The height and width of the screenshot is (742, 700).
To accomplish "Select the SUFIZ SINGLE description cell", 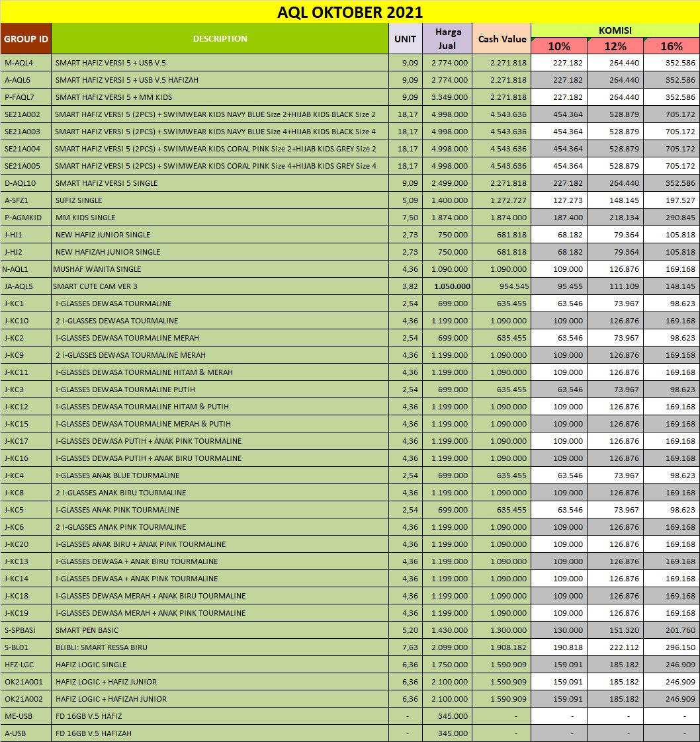I will [x=220, y=200].
